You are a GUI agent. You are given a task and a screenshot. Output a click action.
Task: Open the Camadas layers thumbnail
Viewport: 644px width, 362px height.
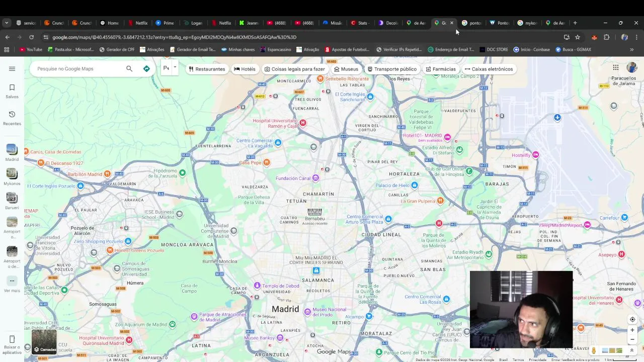[44, 341]
